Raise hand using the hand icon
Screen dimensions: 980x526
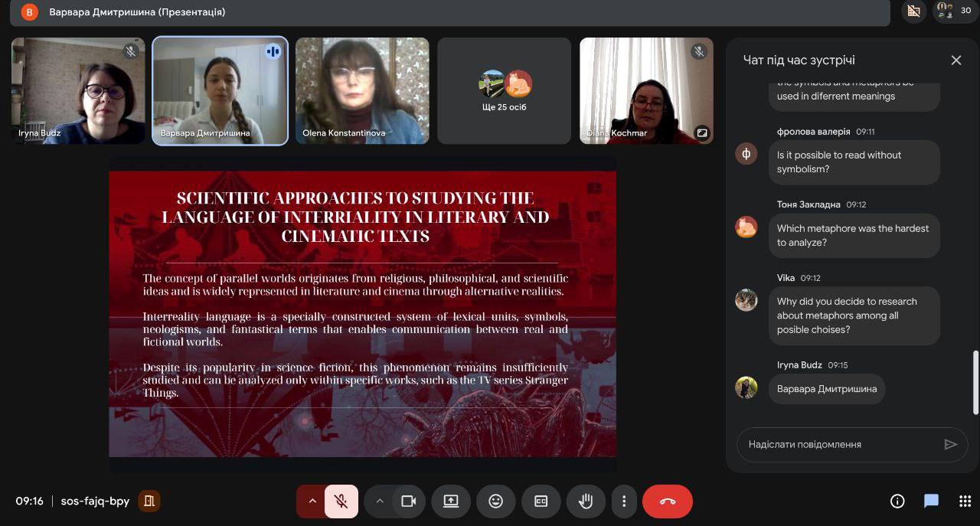(586, 501)
